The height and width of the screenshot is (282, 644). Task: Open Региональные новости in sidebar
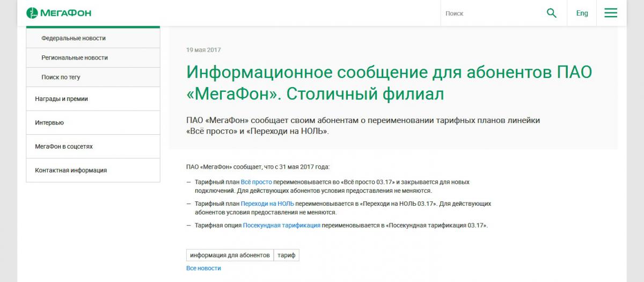click(75, 57)
